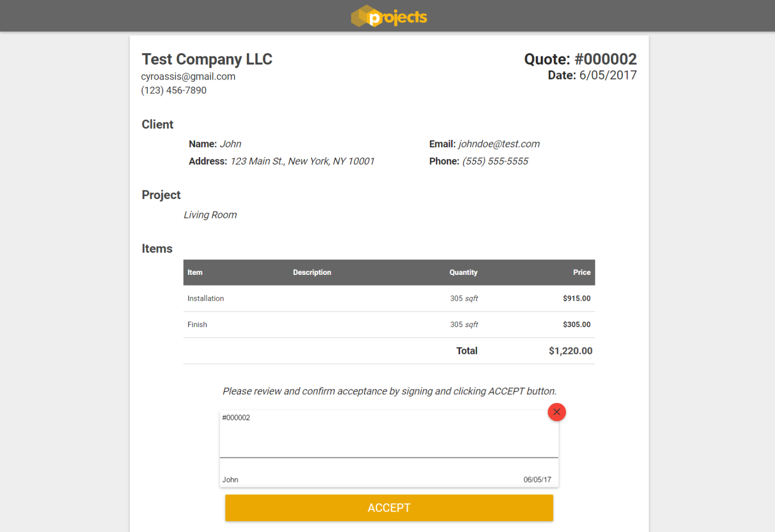Click the Total label
Viewport: 775px width, 532px height.
coord(467,351)
